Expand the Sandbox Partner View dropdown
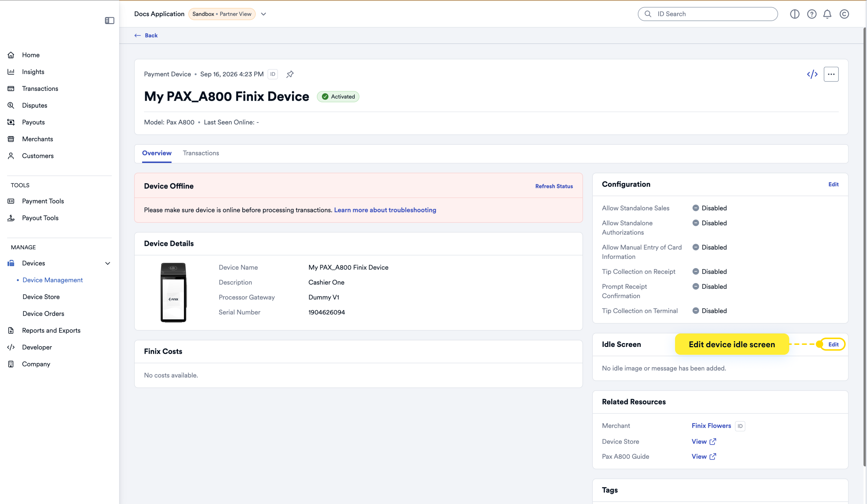867x504 pixels. (x=264, y=14)
